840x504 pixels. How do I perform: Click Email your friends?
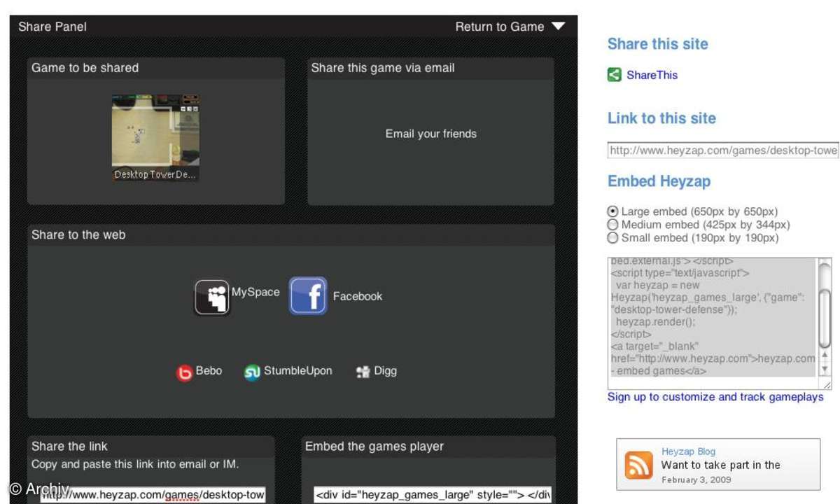[x=431, y=134]
